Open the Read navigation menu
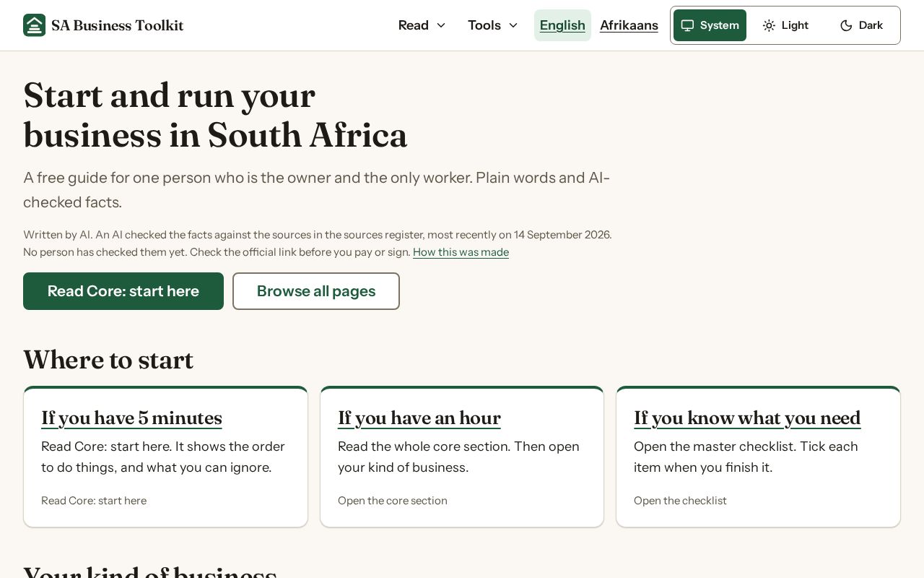The height and width of the screenshot is (578, 924). [x=422, y=25]
